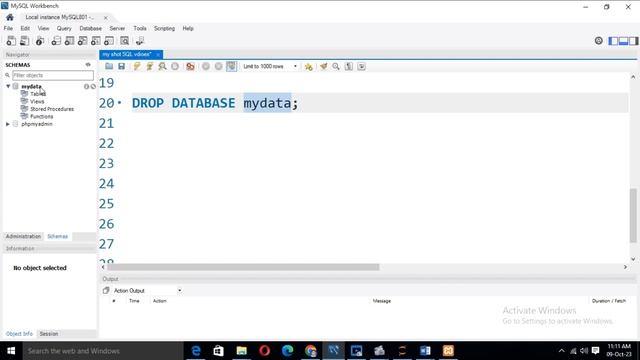This screenshot has width=640, height=360.
Task: Toggle continue on error icon
Action: point(190,66)
